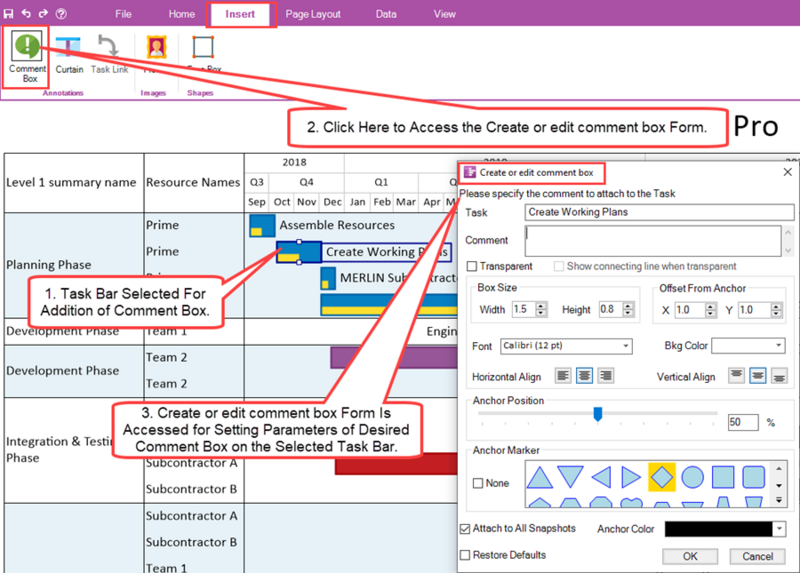
Task: Click the Height value field
Action: coord(611,309)
